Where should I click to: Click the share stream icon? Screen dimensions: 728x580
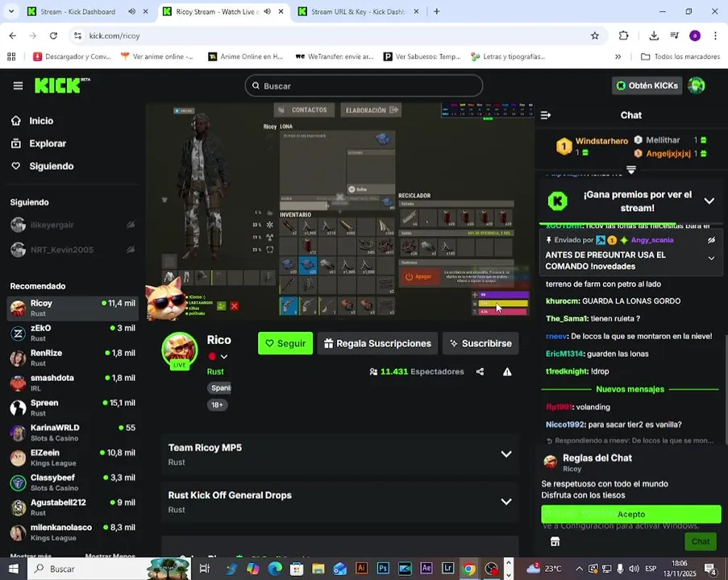click(x=480, y=371)
